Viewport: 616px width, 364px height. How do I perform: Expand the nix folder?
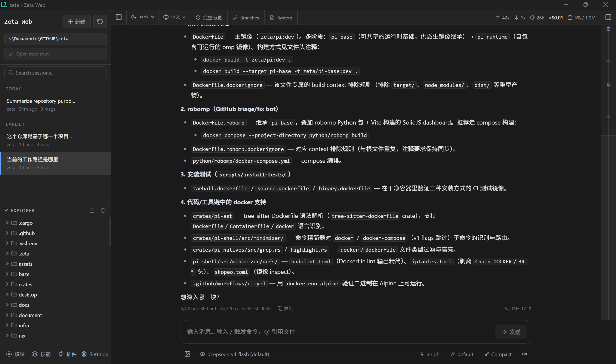click(55, 336)
